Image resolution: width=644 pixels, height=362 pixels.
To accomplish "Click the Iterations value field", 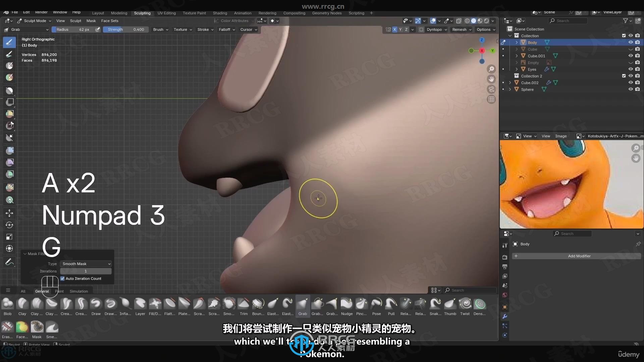I will tap(86, 271).
